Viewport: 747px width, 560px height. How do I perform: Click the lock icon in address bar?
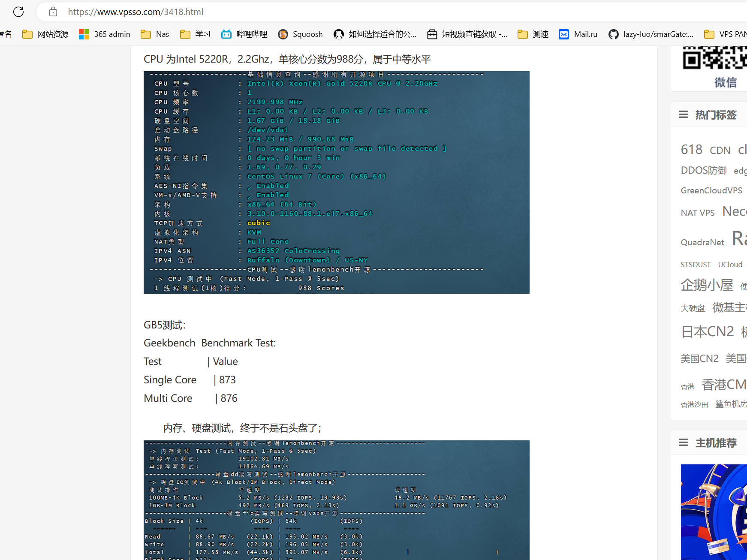(x=53, y=12)
